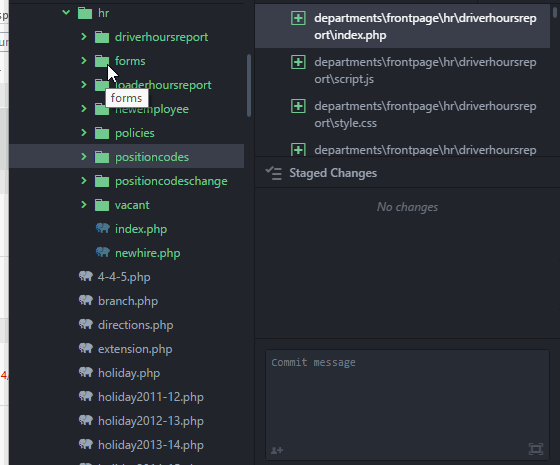Expand the commit message editor icon
Viewport: 560px width, 465px height.
[536, 449]
